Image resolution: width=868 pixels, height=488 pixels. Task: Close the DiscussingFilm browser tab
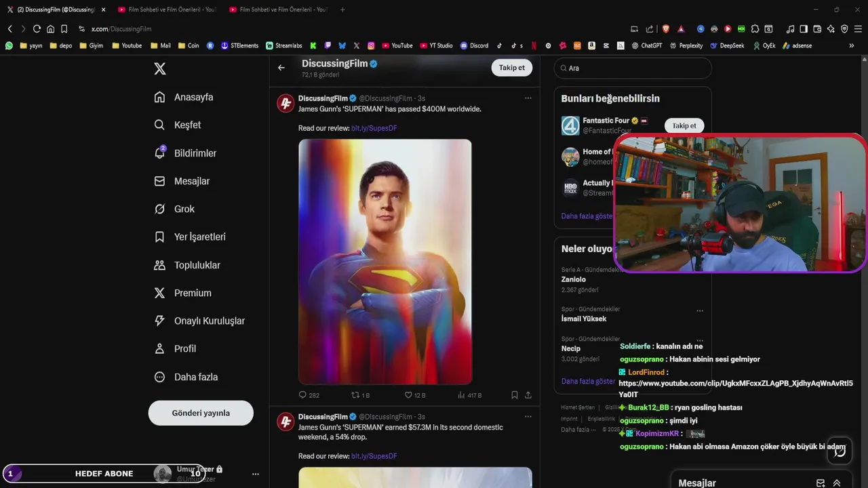tap(104, 9)
